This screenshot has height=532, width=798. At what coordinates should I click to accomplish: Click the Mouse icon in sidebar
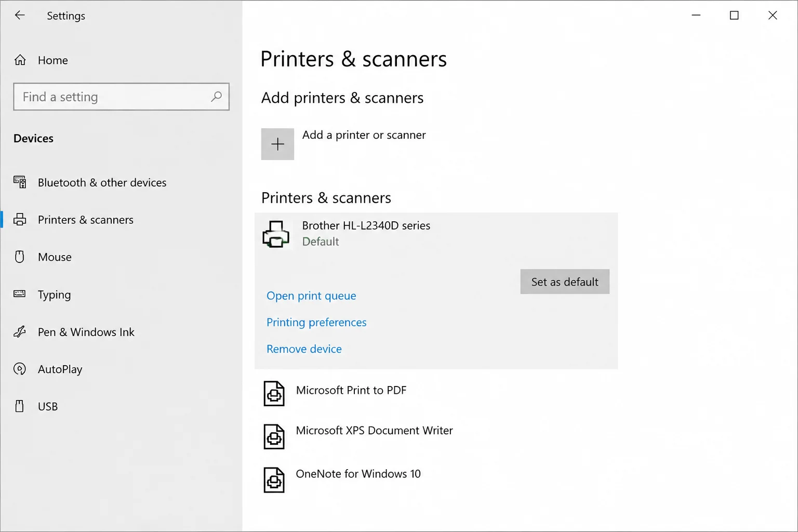click(x=20, y=257)
